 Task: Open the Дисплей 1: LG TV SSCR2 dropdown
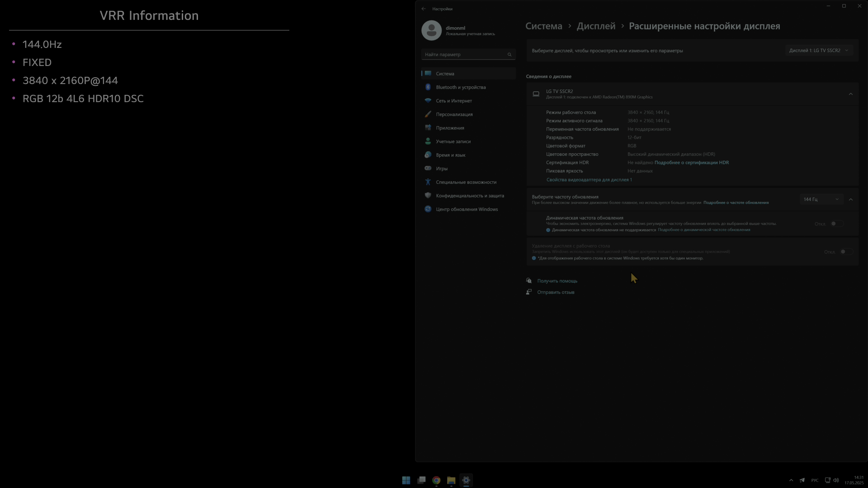pyautogui.click(x=819, y=51)
